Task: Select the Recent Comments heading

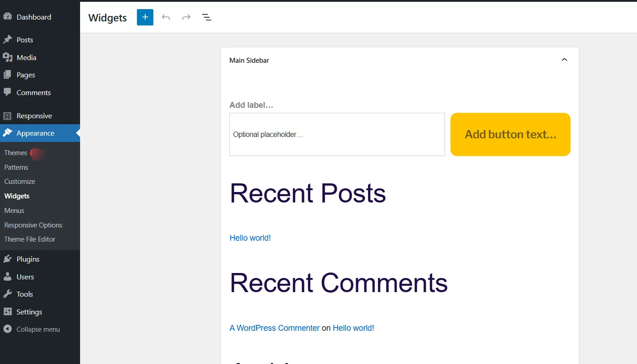Action: pyautogui.click(x=339, y=283)
